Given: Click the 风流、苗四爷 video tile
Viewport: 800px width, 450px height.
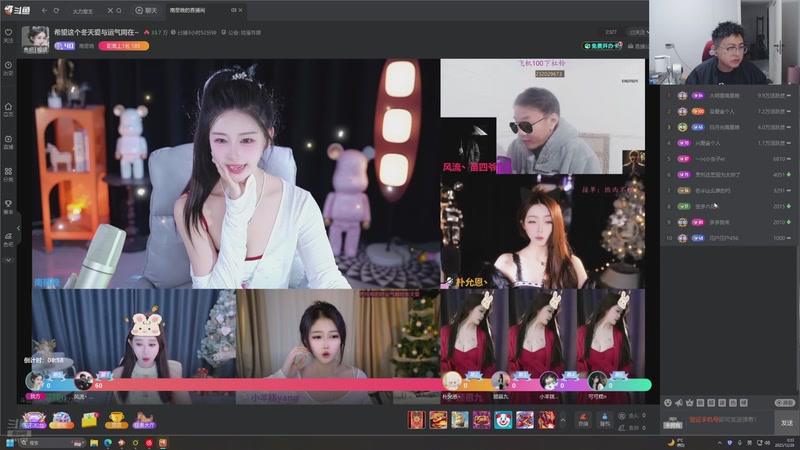Looking at the screenshot, I should [543, 116].
